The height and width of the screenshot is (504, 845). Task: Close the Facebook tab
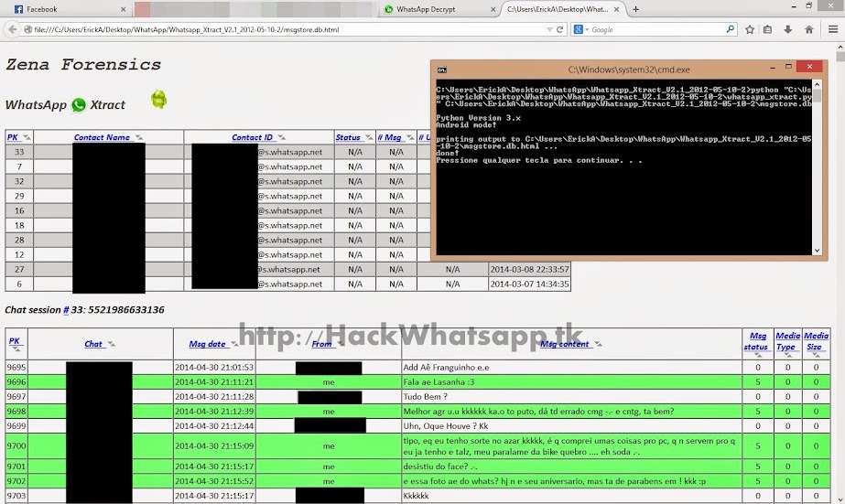pyautogui.click(x=123, y=9)
